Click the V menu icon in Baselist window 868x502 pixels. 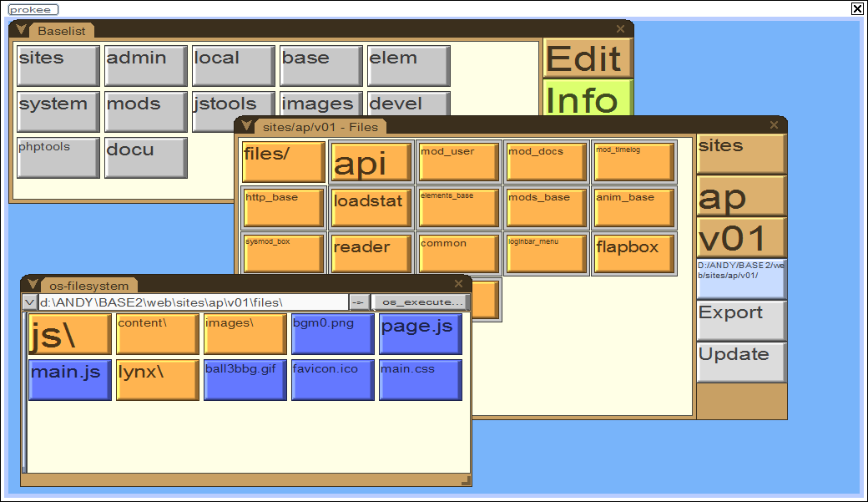(x=22, y=30)
